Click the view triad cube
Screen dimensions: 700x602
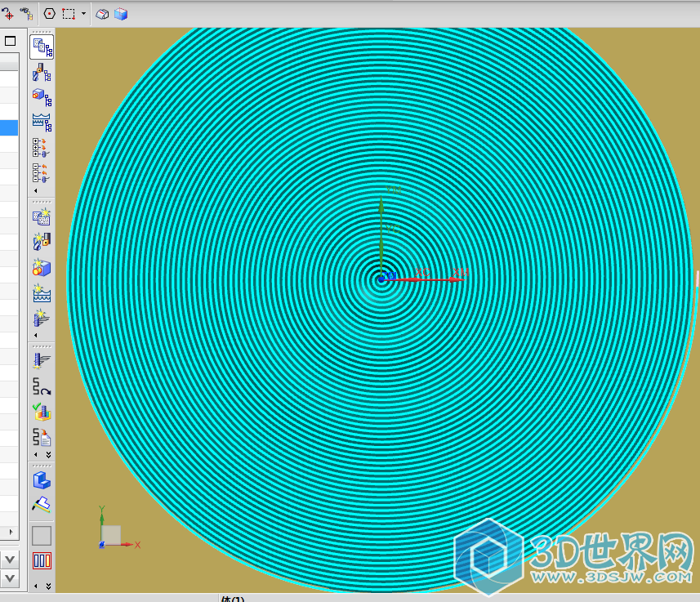pyautogui.click(x=111, y=534)
